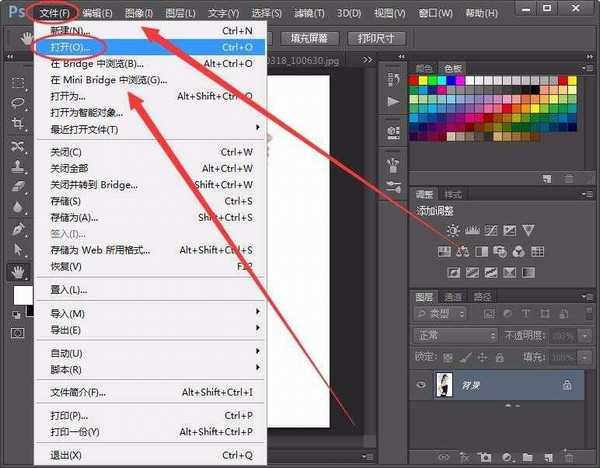Choose 打开(O)... from the File menu
Viewport: 600px width, 468px height.
tap(70, 48)
